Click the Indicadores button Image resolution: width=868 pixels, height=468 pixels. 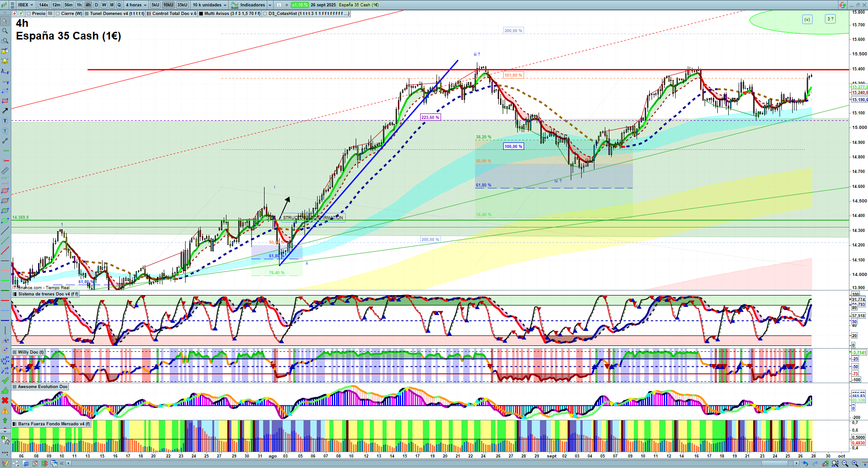coord(251,5)
